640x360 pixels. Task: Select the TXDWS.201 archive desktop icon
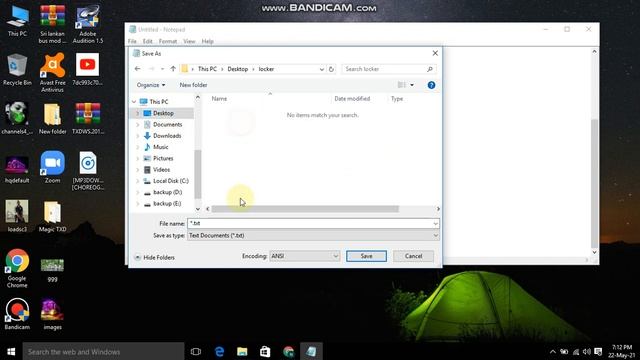coord(88,119)
